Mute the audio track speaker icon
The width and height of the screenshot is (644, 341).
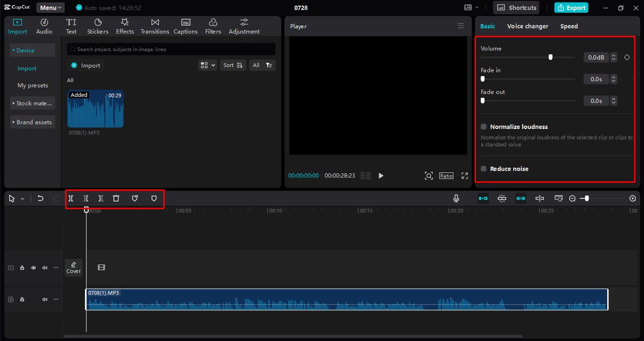[45, 299]
